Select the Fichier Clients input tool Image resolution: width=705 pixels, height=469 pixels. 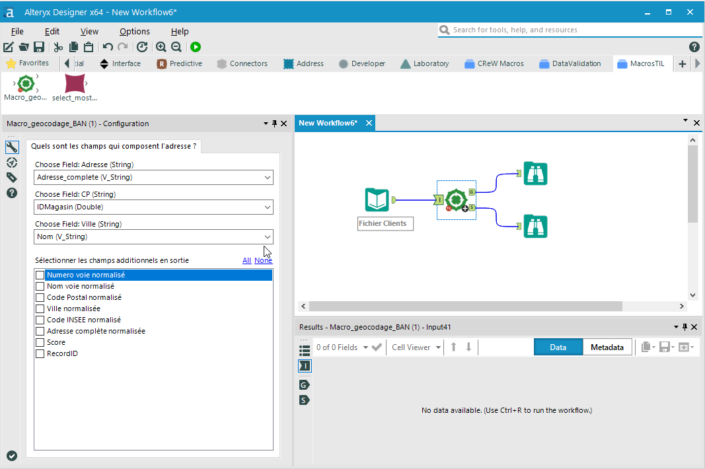coord(377,200)
